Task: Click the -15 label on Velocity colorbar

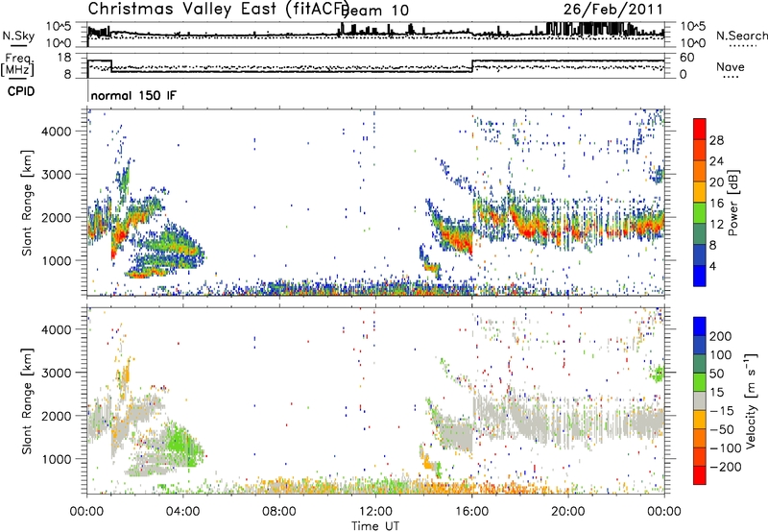Action: coord(721,410)
